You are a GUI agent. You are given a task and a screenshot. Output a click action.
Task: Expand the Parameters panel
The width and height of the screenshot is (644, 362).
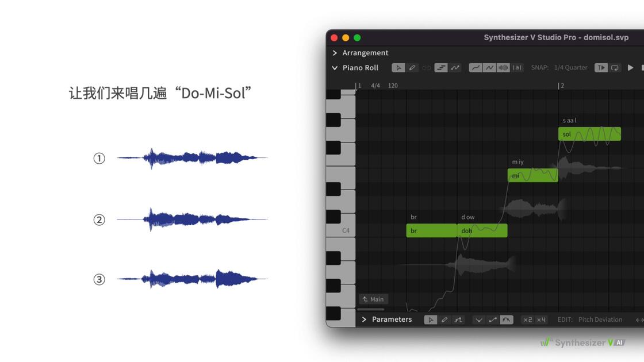[364, 319]
